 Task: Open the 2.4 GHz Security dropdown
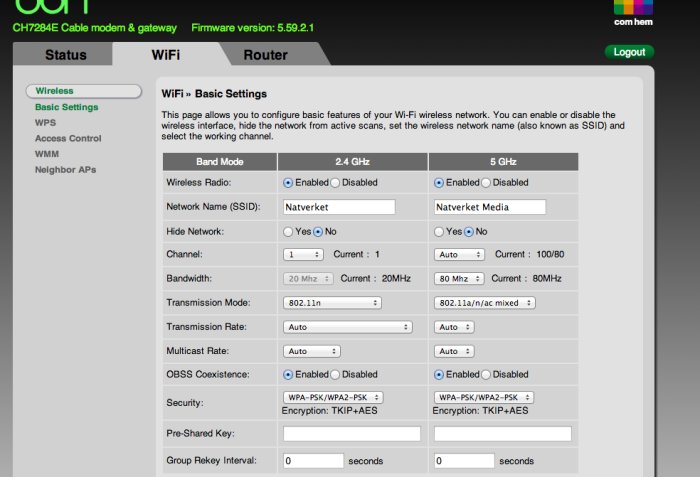(x=333, y=398)
